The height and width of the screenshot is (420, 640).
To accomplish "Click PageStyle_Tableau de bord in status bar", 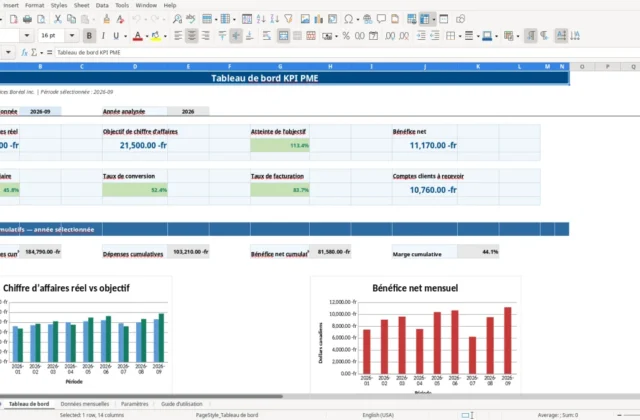I will [227, 415].
